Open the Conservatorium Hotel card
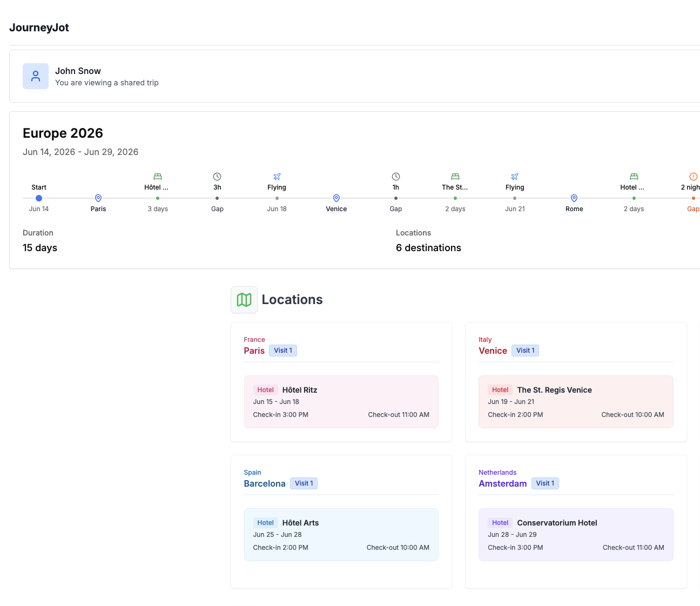700x606 pixels. tap(576, 535)
